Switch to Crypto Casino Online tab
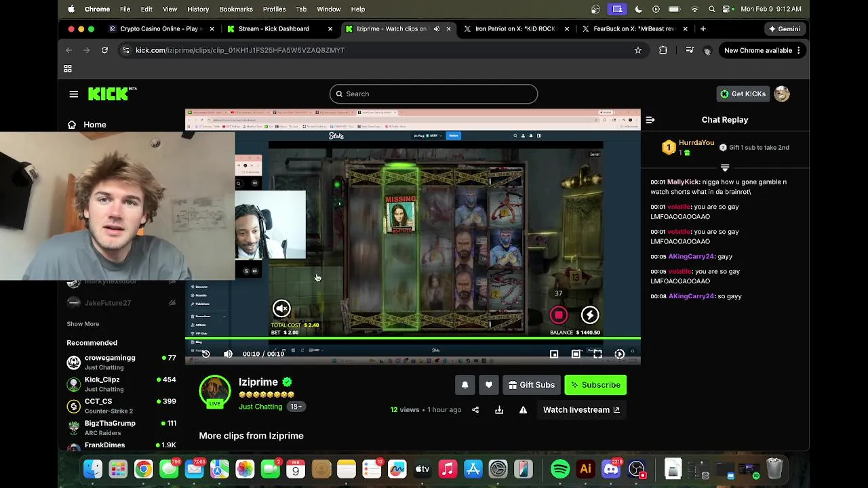The height and width of the screenshot is (488, 868). click(161, 29)
